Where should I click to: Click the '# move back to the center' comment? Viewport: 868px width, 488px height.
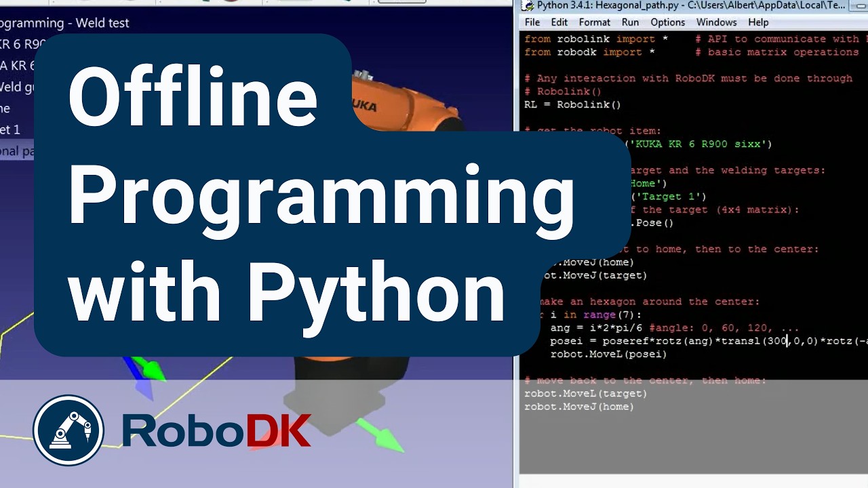click(x=645, y=381)
